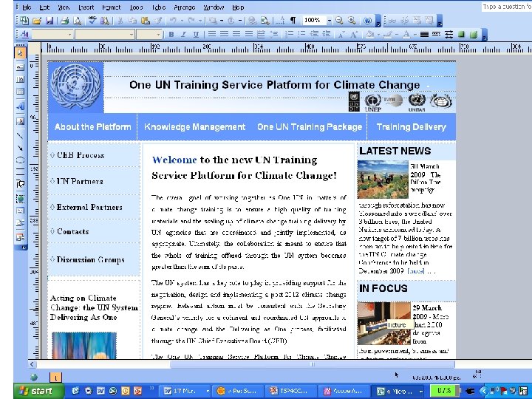Click the Font Color letter A icon
The width and height of the screenshot is (532, 399).
[x=406, y=34]
